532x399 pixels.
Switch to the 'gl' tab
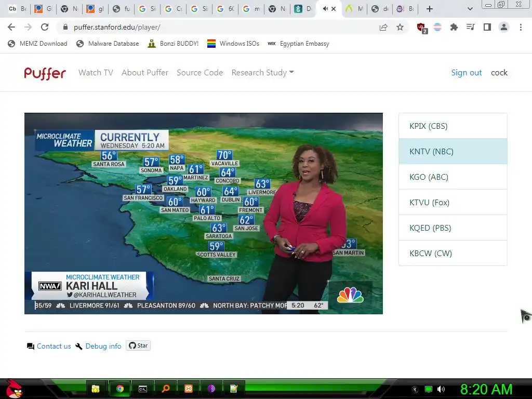click(96, 9)
